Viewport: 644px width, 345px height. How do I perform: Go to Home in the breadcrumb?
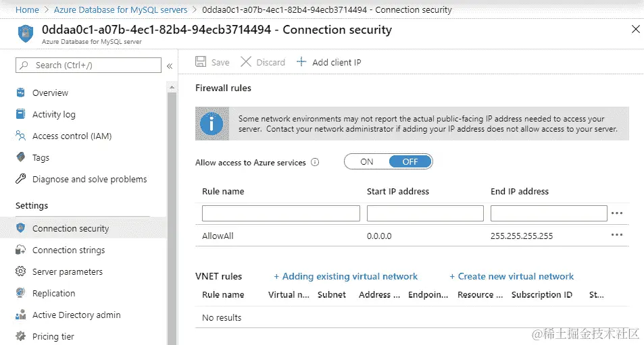coord(27,10)
